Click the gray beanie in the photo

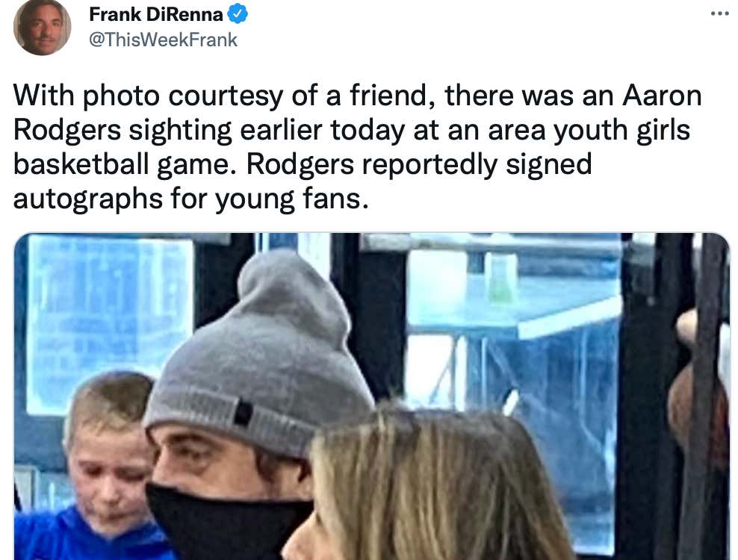[259, 358]
